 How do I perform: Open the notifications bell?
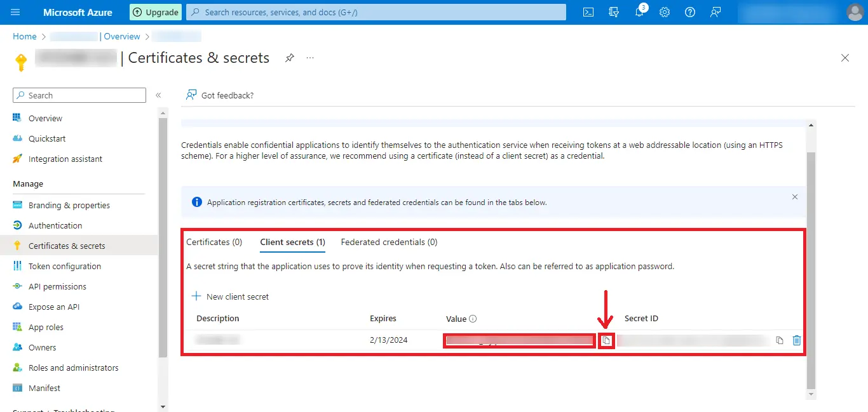click(639, 12)
